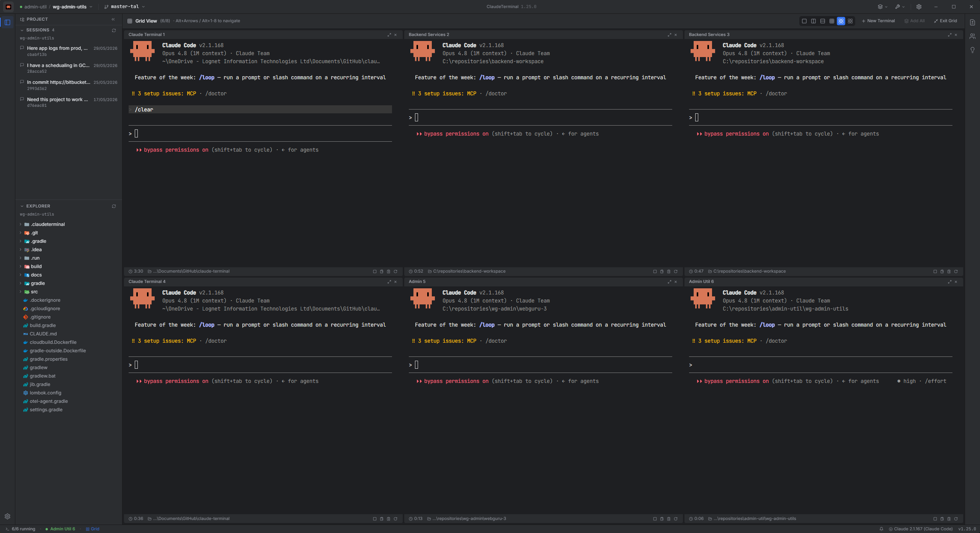
Task: Open the lightbulb tips icon
Action: pos(972,50)
